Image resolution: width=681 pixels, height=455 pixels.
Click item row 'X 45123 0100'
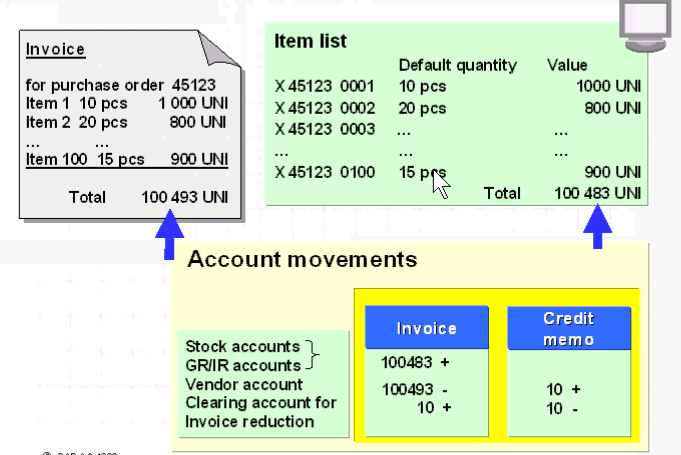click(324, 172)
